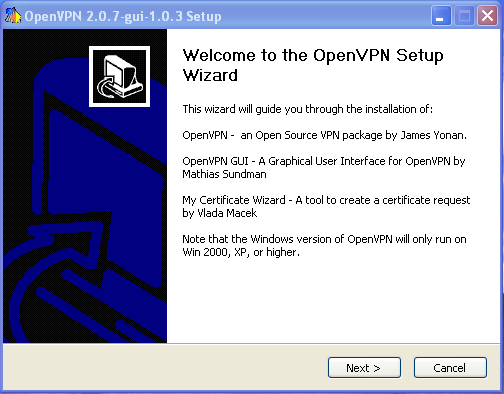Click the Next > button
504x394 pixels.
coord(364,368)
